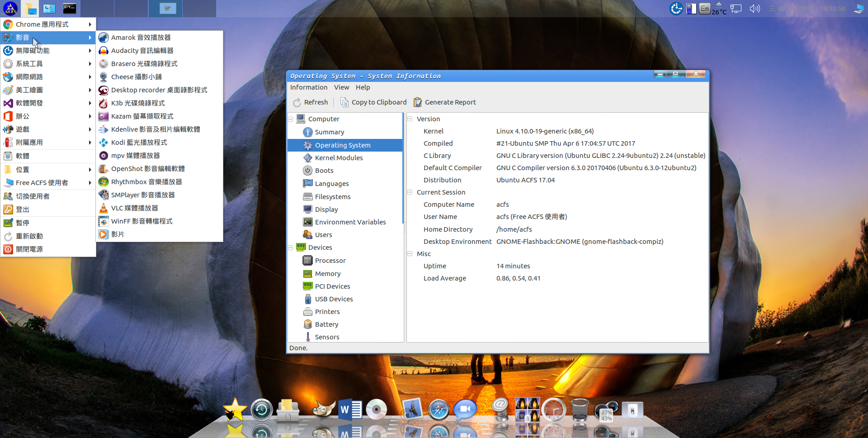
Task: Select Kernel Modules in sidebar
Action: click(339, 158)
